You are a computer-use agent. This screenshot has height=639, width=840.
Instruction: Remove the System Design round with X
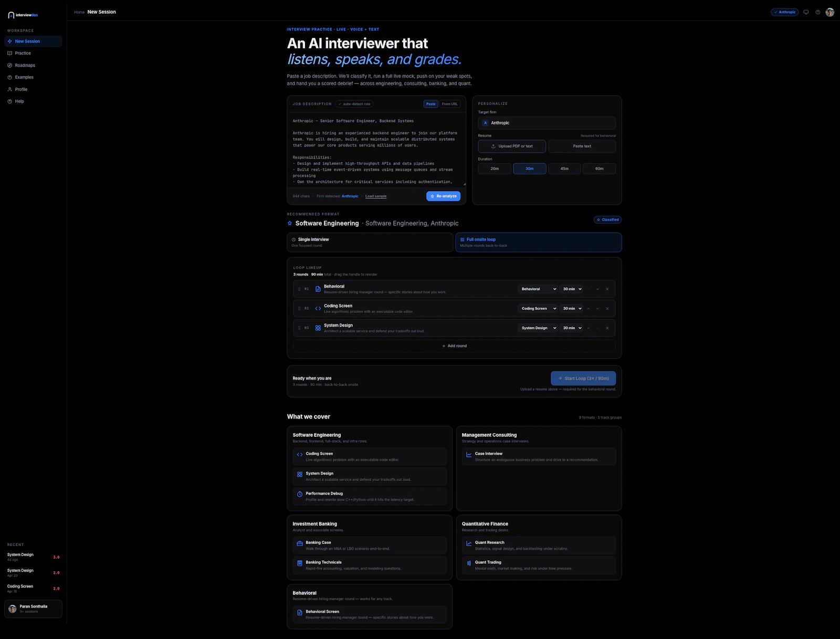click(607, 328)
